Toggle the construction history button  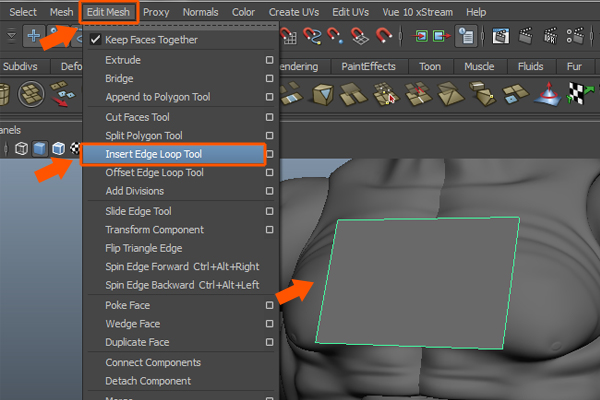(x=466, y=37)
